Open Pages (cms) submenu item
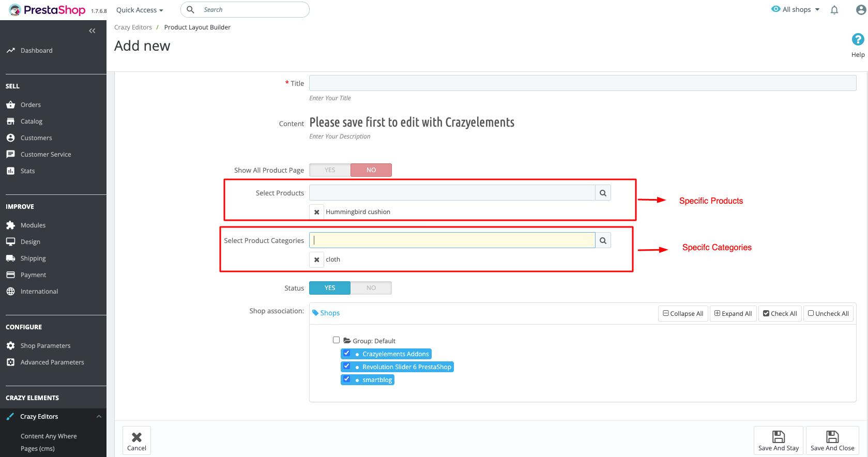Image resolution: width=868 pixels, height=457 pixels. pyautogui.click(x=37, y=449)
